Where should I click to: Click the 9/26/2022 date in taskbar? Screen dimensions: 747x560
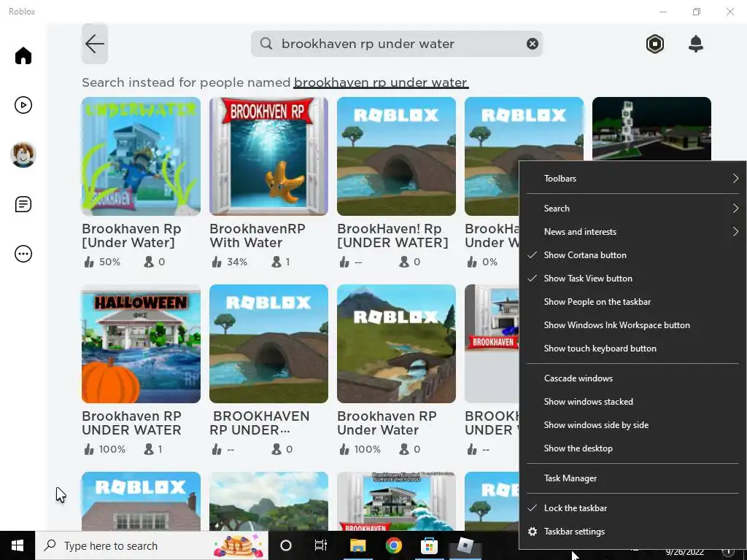click(x=684, y=553)
